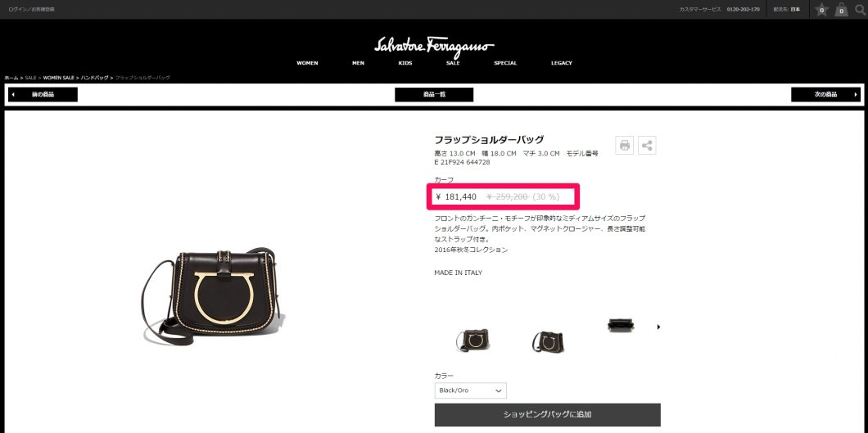The width and height of the screenshot is (868, 433).
Task: Open the LEGACY menu
Action: pos(561,63)
